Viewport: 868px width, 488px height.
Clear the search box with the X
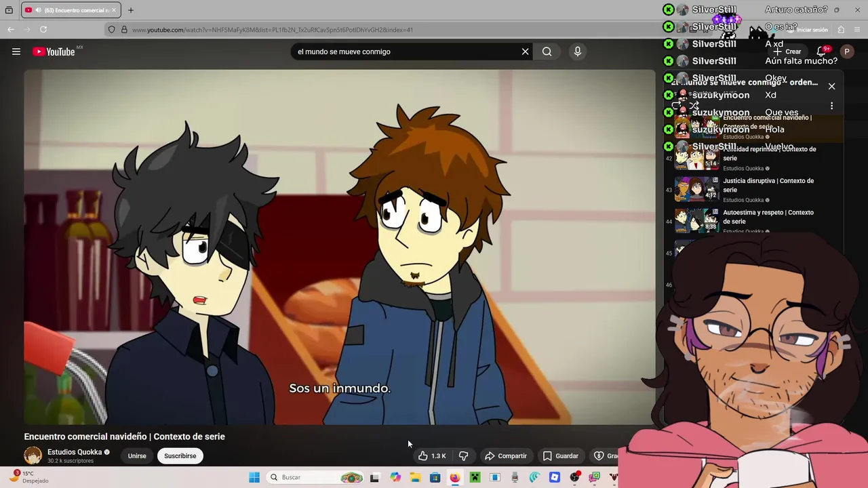pyautogui.click(x=525, y=52)
